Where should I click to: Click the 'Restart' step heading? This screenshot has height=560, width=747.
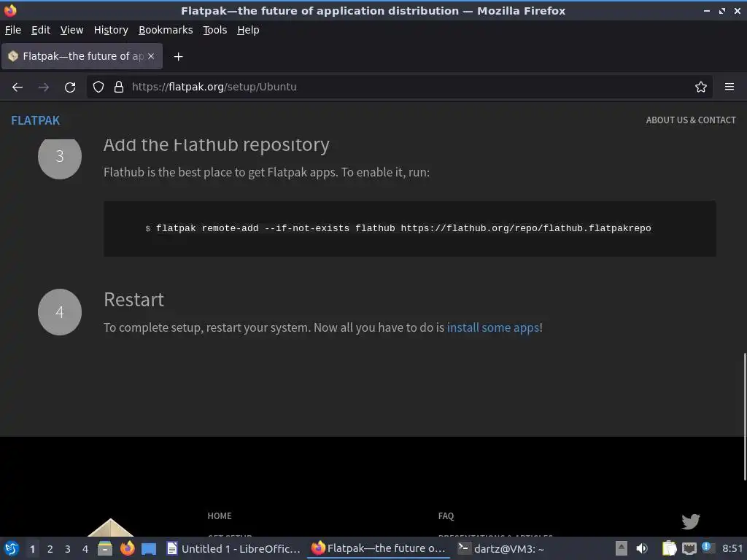point(134,300)
